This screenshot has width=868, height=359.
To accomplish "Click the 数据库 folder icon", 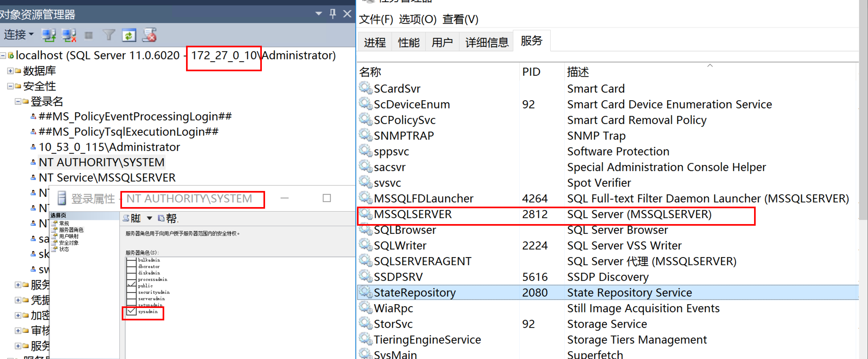I will (x=18, y=71).
